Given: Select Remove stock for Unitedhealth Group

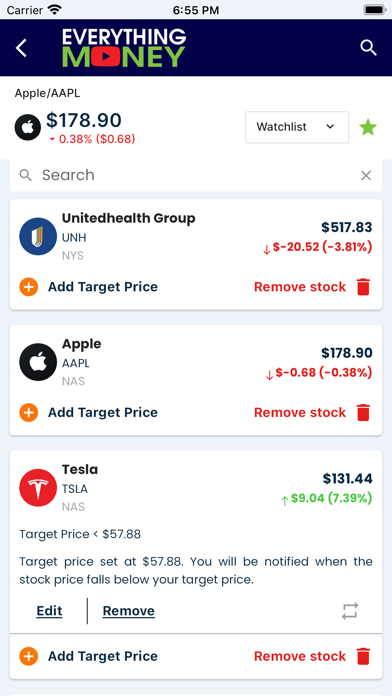Looking at the screenshot, I should pos(300,287).
